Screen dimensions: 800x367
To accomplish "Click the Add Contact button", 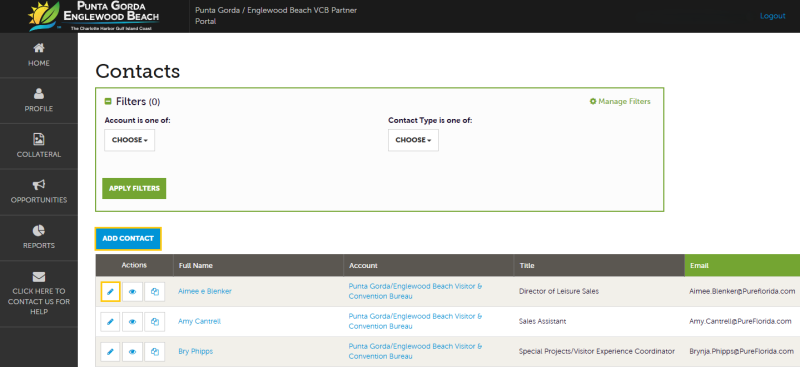I will click(x=128, y=238).
